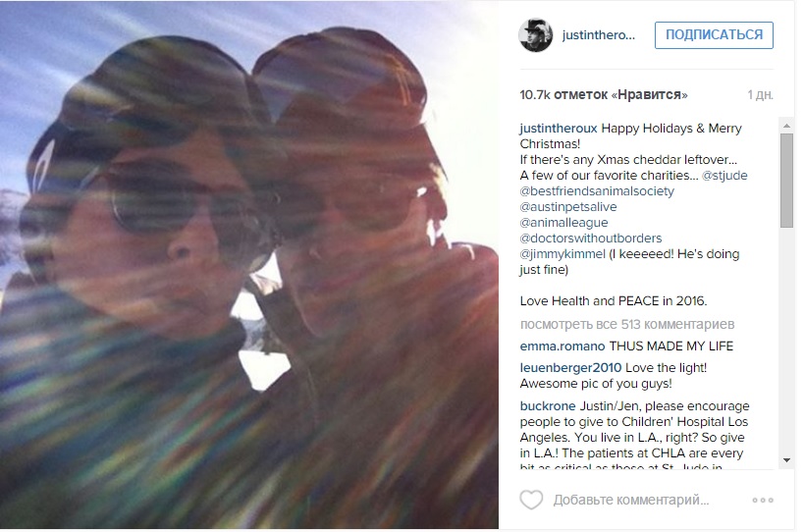804x532 pixels.
Task: Open the @animalleague mention
Action: pyautogui.click(x=564, y=223)
